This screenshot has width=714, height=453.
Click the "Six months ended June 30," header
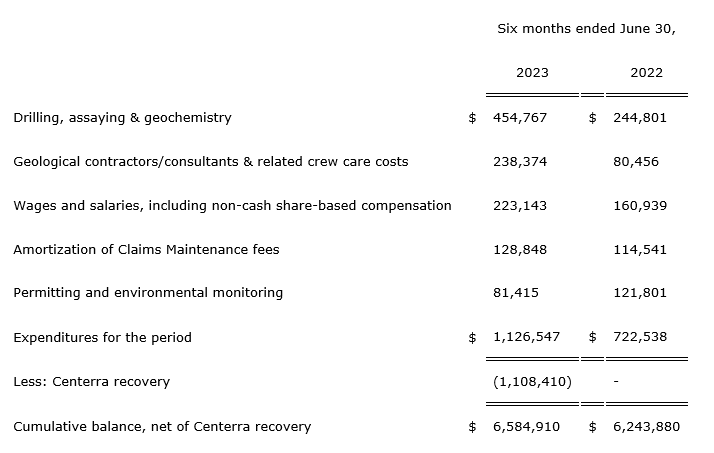[x=586, y=29]
